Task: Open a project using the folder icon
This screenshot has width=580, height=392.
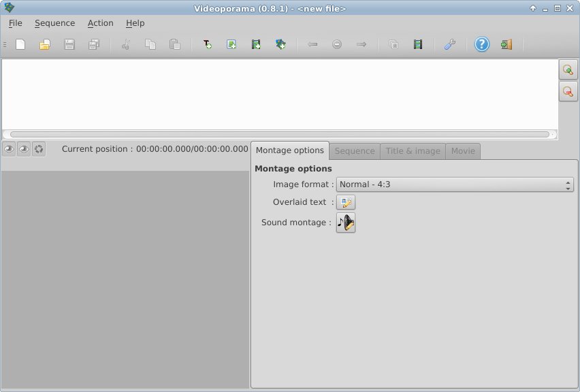Action: pos(45,45)
